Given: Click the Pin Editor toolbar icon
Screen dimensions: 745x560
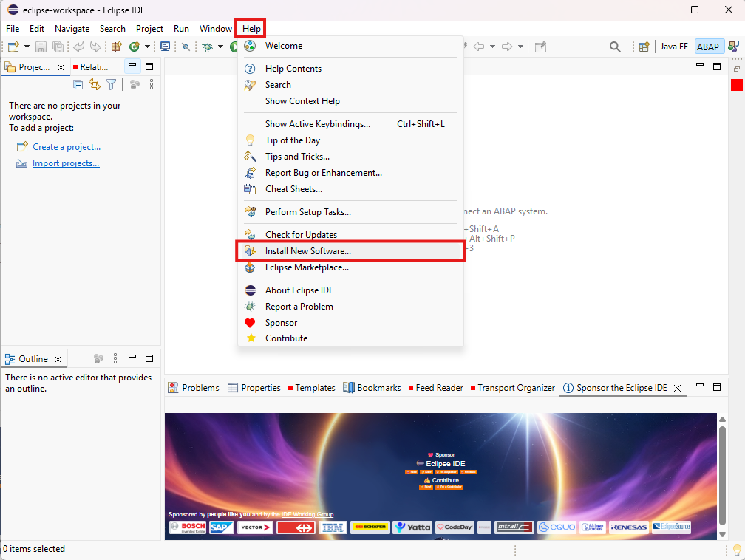Looking at the screenshot, I should coord(541,47).
